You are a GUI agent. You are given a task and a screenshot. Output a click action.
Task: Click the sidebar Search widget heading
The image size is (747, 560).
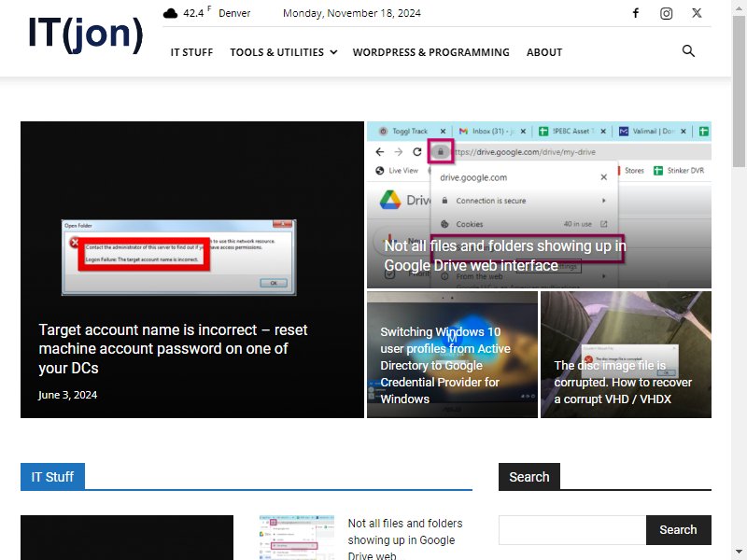click(x=529, y=477)
